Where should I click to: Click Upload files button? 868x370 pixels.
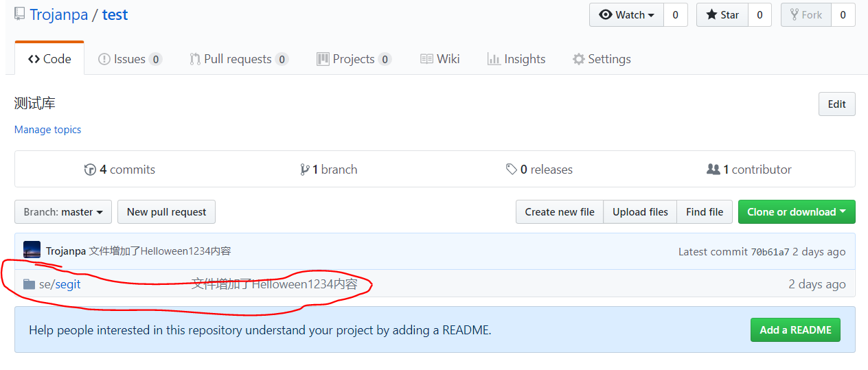pyautogui.click(x=640, y=212)
